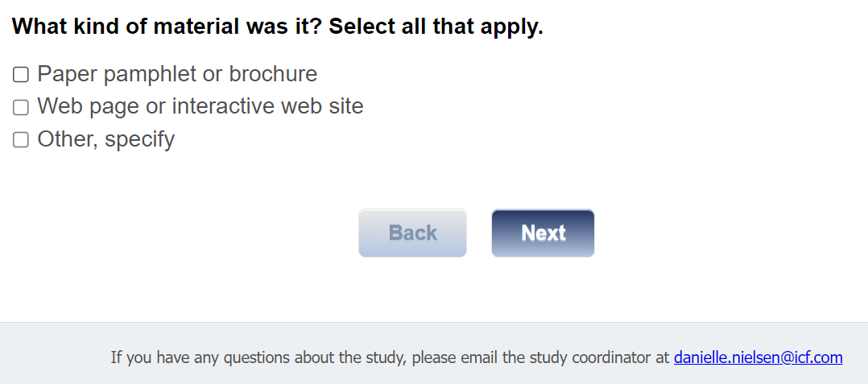Viewport: 868px width, 384px height.
Task: Click the 'Web page or interactive web site' label
Action: pyautogui.click(x=200, y=106)
